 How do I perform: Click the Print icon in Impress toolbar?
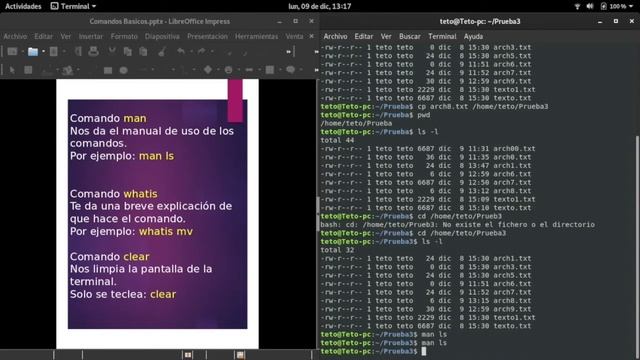coord(93,51)
